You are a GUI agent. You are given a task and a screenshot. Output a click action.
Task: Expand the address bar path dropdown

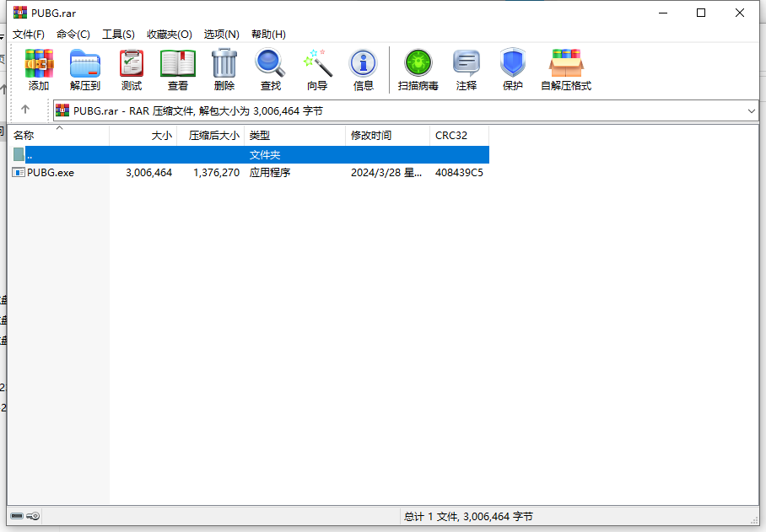752,111
